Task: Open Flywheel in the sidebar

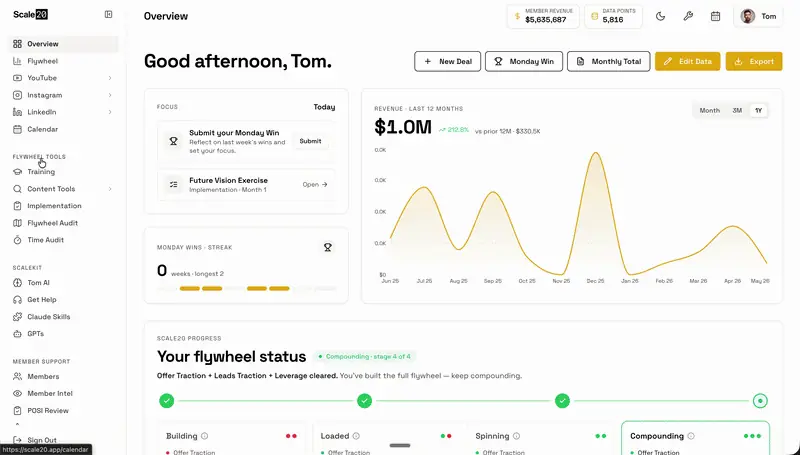Action: [63, 61]
